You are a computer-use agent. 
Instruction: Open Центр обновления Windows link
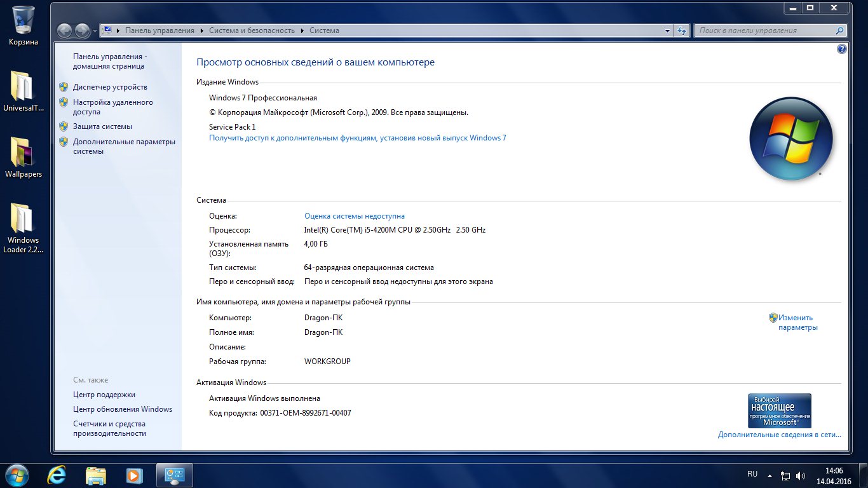pos(123,409)
